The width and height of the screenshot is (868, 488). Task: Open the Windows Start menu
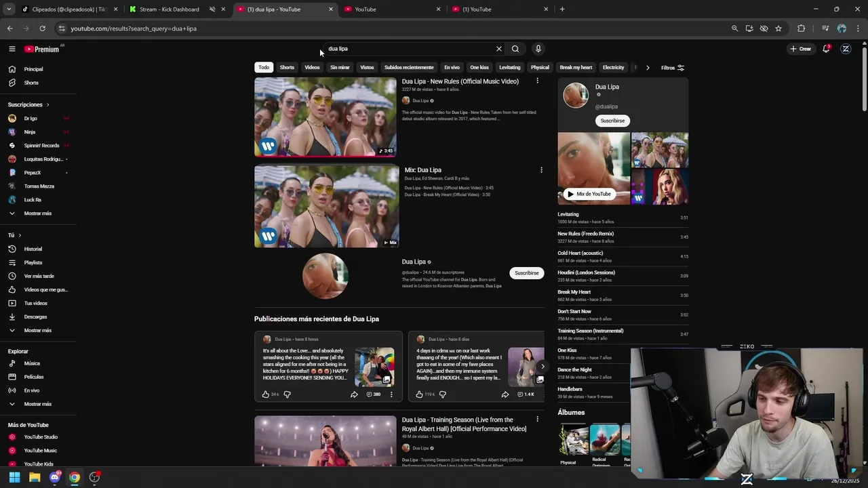tap(14, 477)
